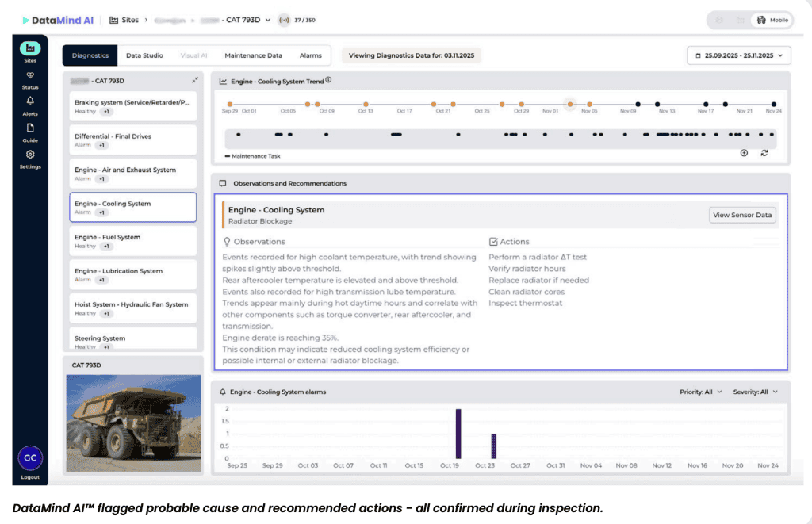812x524 pixels.
Task: Collapse the CAT 793D systems panel
Action: (x=195, y=81)
